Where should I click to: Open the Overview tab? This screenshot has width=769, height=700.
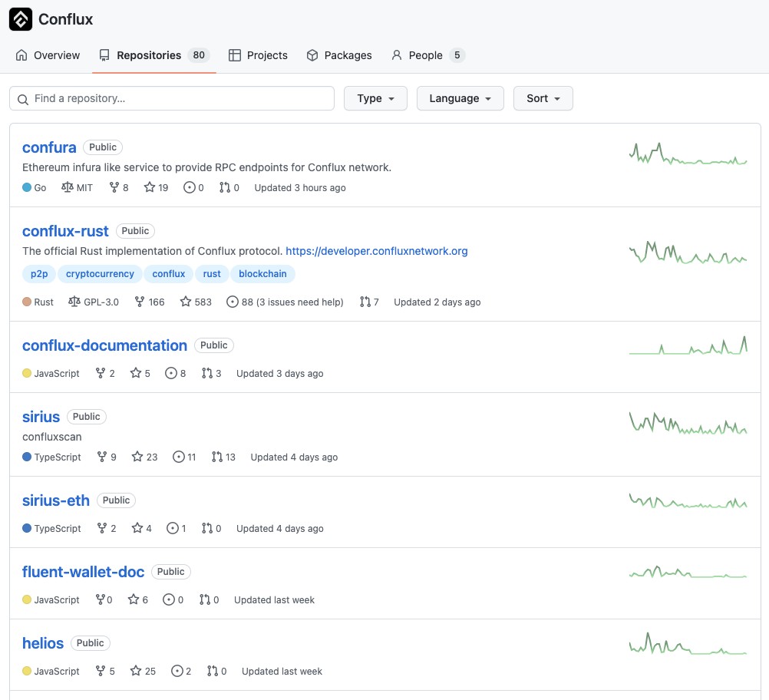point(48,55)
